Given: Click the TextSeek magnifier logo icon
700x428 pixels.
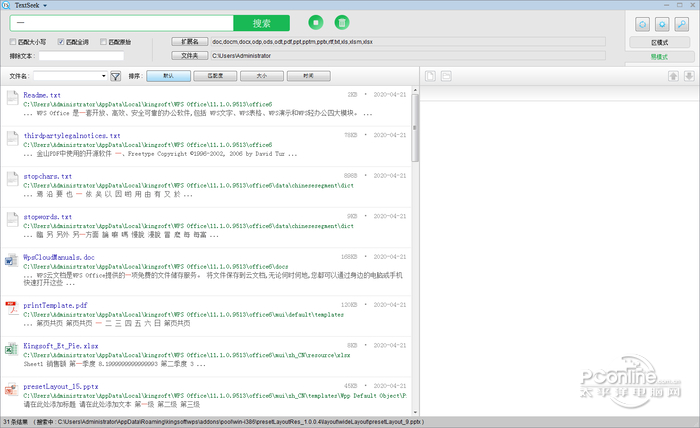Looking at the screenshot, I should tap(6, 5).
